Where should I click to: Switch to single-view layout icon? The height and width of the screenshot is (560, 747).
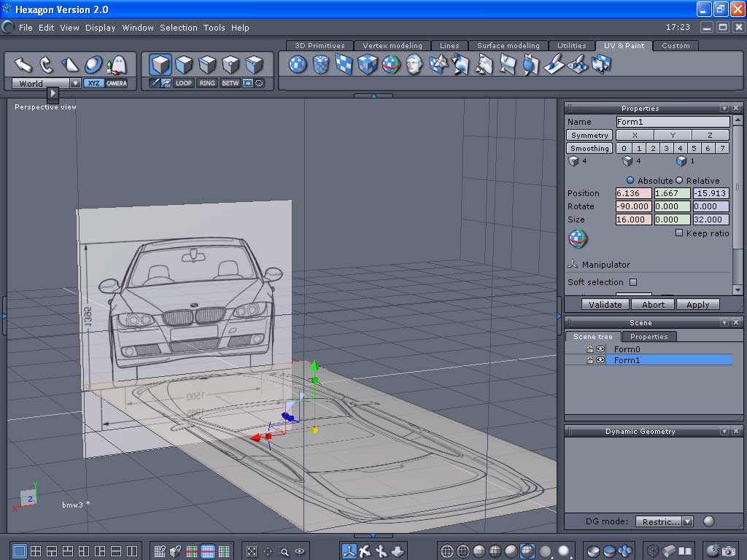(x=20, y=551)
